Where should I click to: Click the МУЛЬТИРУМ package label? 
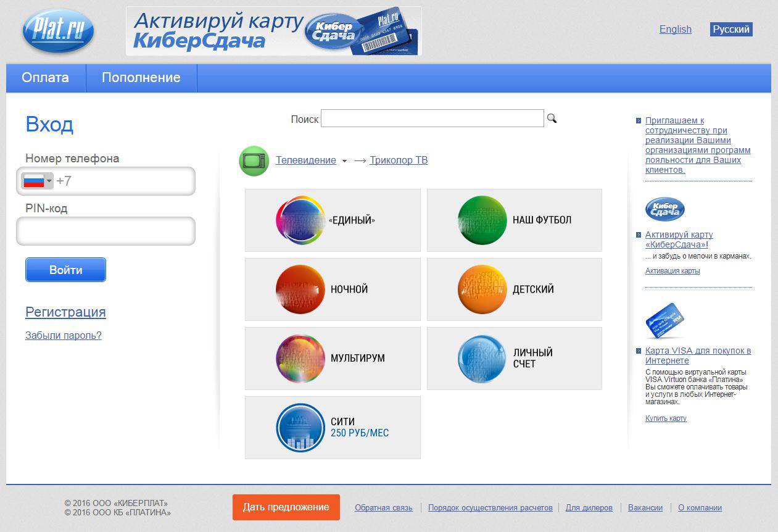click(358, 359)
